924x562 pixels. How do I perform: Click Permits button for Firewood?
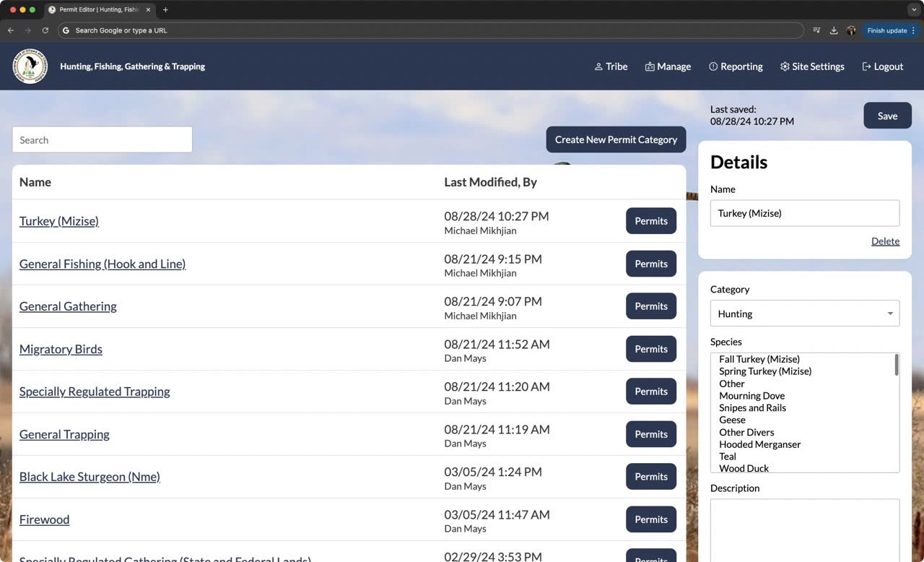[x=651, y=519]
